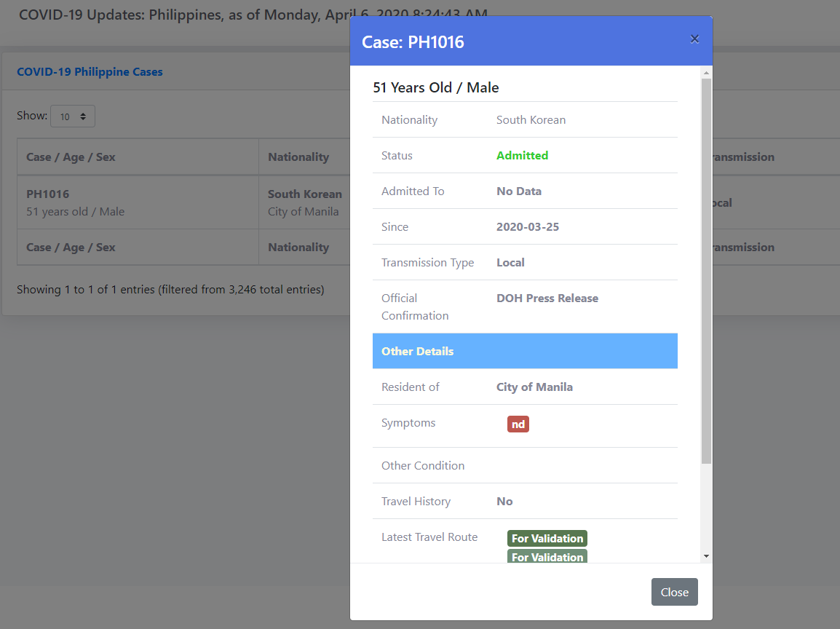840x629 pixels.
Task: Click 'South Korean' nationality value in dialog
Action: point(531,120)
